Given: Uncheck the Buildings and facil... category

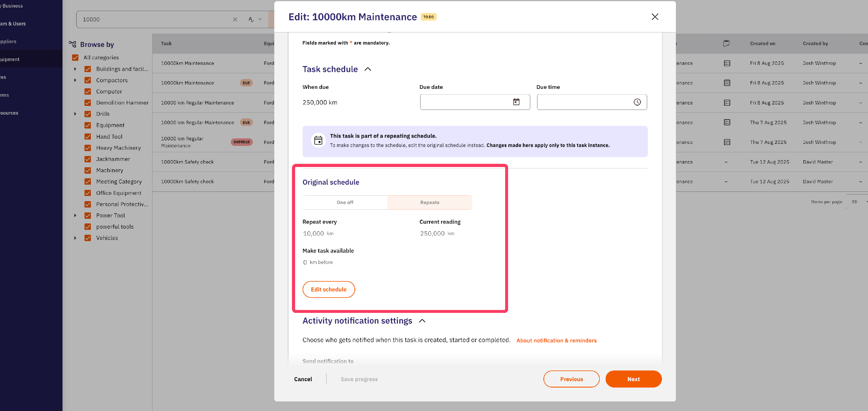Looking at the screenshot, I should coord(88,69).
